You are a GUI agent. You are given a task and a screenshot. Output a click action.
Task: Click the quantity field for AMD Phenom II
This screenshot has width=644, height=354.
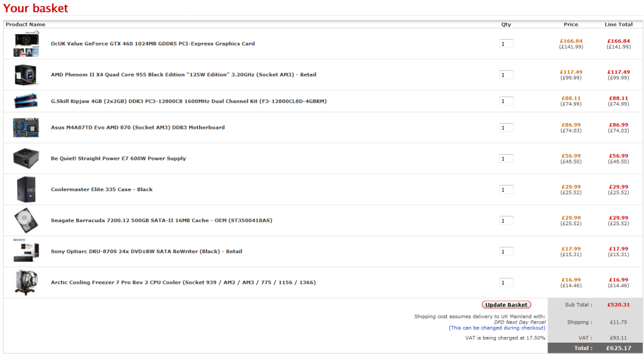pos(506,75)
